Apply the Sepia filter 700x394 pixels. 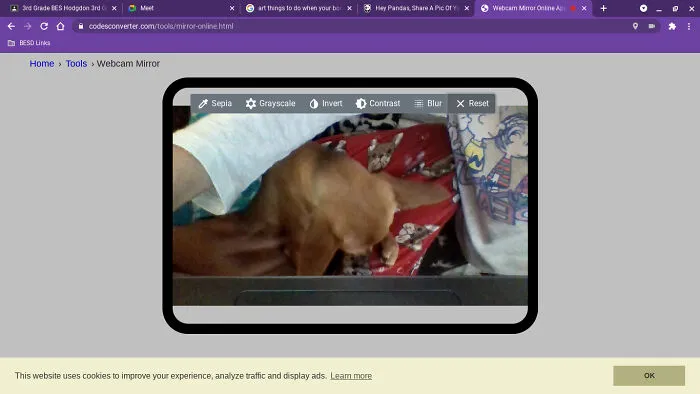tap(215, 104)
